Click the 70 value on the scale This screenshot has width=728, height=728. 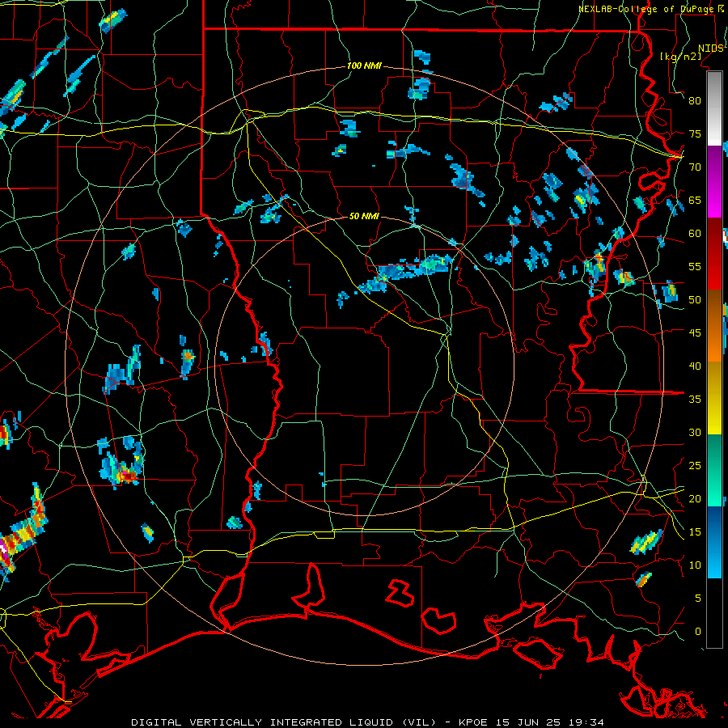[695, 167]
